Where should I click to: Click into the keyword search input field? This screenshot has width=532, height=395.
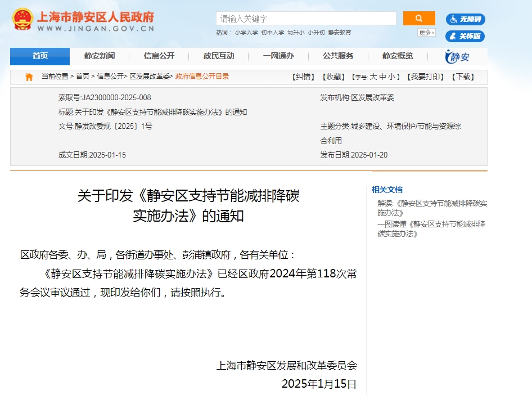coord(305,19)
